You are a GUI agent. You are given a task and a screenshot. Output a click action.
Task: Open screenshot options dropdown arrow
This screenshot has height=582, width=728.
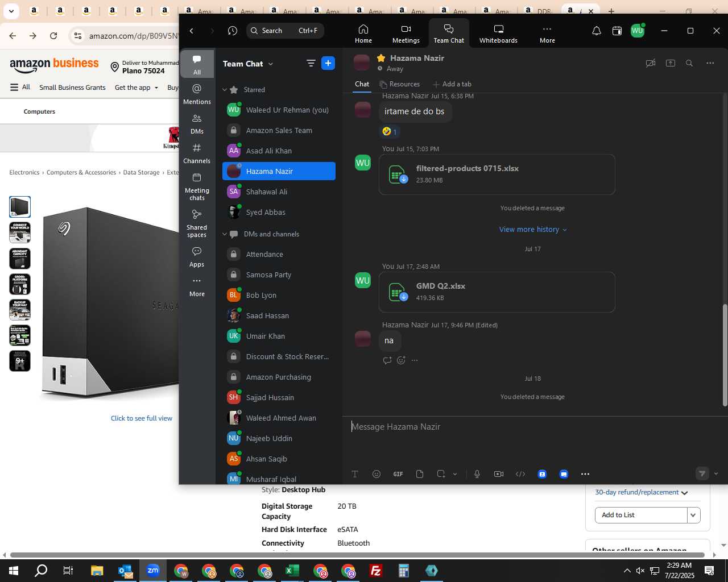pyautogui.click(x=455, y=474)
